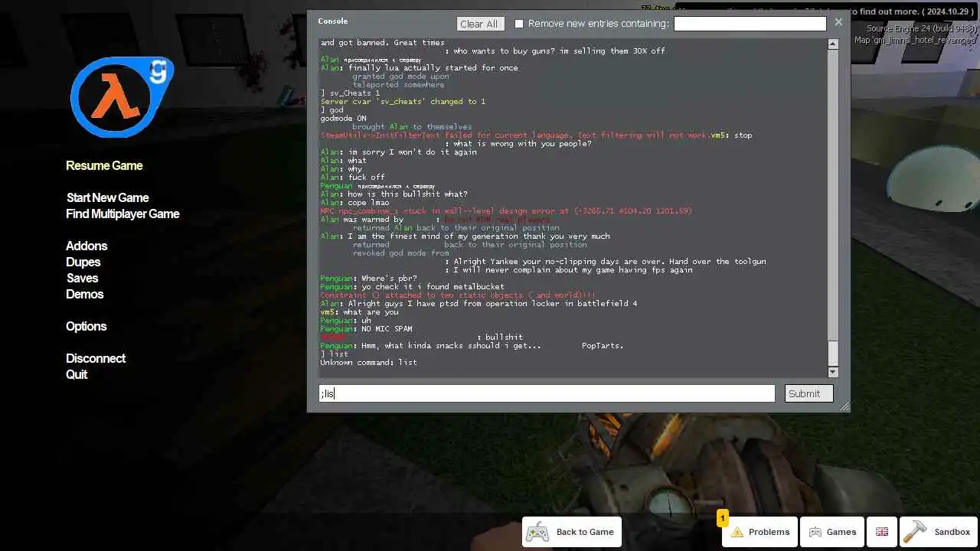Click red 'NPC npc_combine_s stuck in wall' line
Viewport: 980px width, 551px height.
point(505,211)
